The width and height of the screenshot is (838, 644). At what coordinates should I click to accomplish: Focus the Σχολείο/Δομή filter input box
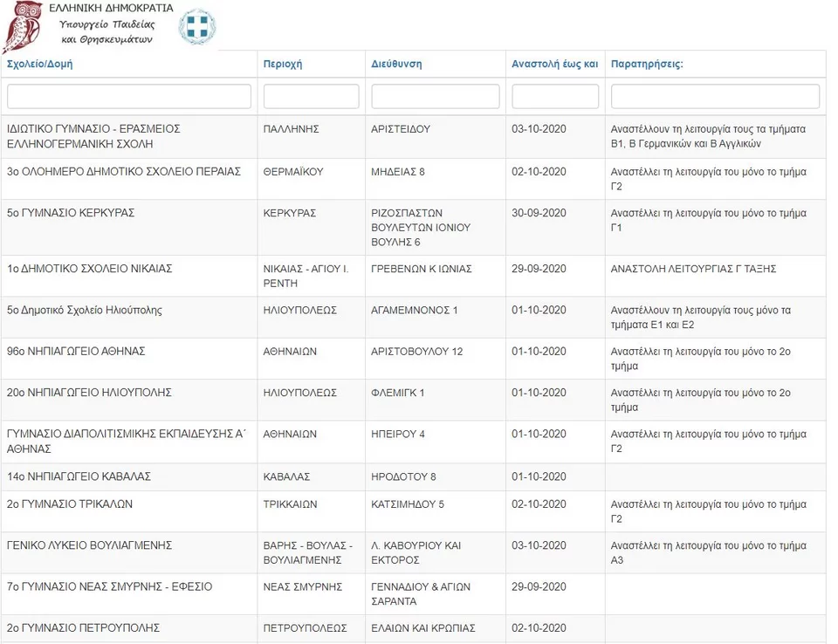coord(129,96)
